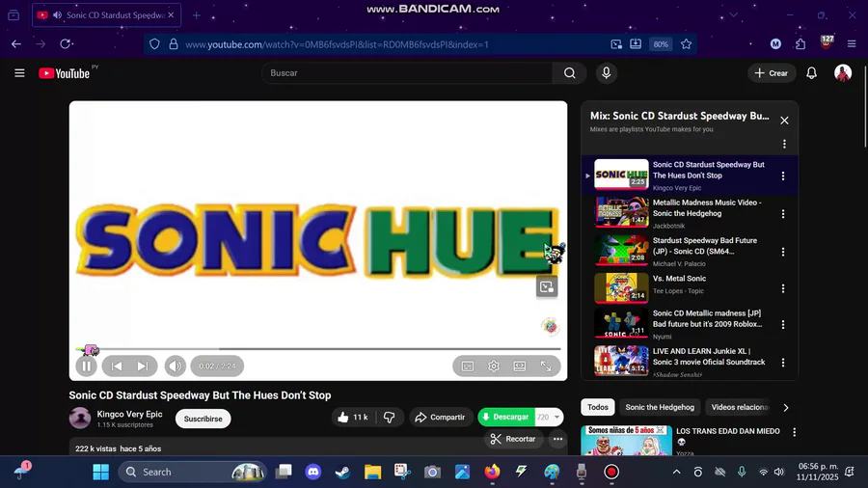
Task: Click the youtube.com URL in address bar
Action: point(337,44)
